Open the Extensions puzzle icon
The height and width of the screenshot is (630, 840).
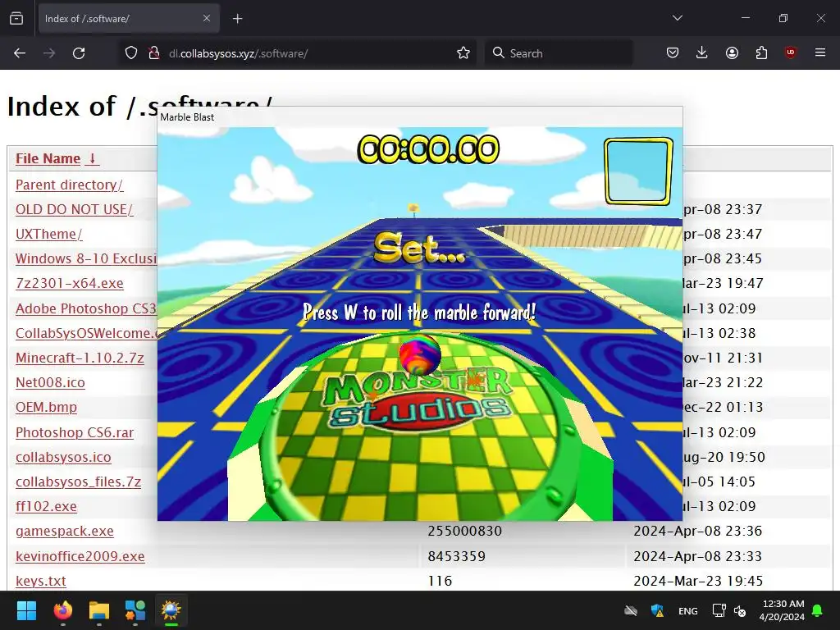[x=761, y=53]
